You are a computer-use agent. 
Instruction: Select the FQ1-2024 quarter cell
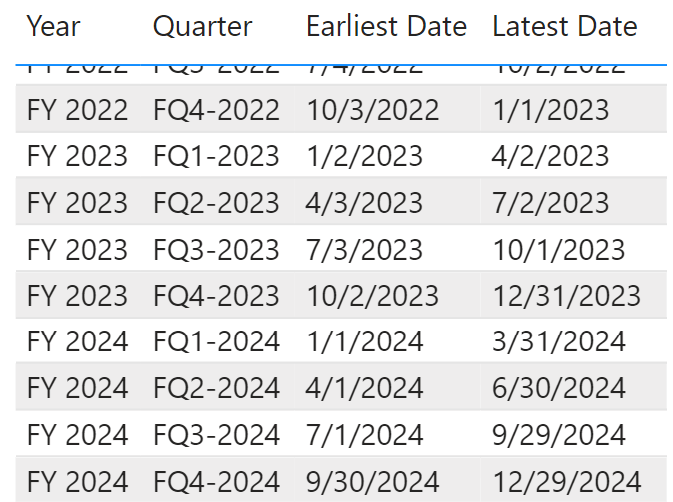[216, 342]
